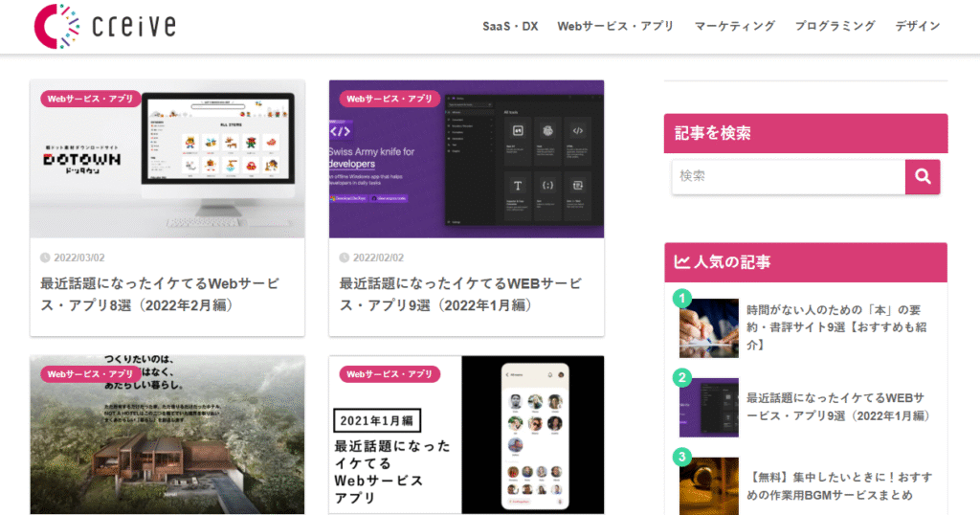This screenshot has width=980, height=515.
Task: Click the Creive logo in header
Action: (104, 26)
